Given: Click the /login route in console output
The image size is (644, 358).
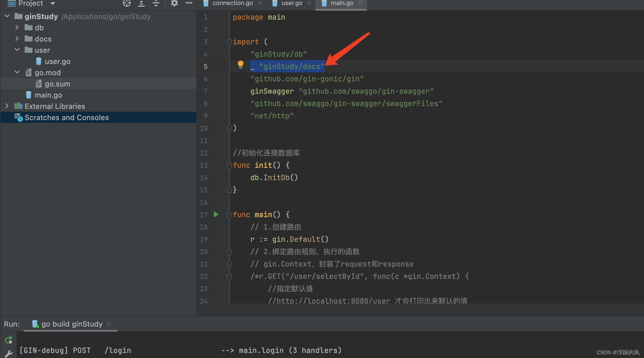Looking at the screenshot, I should 118,350.
